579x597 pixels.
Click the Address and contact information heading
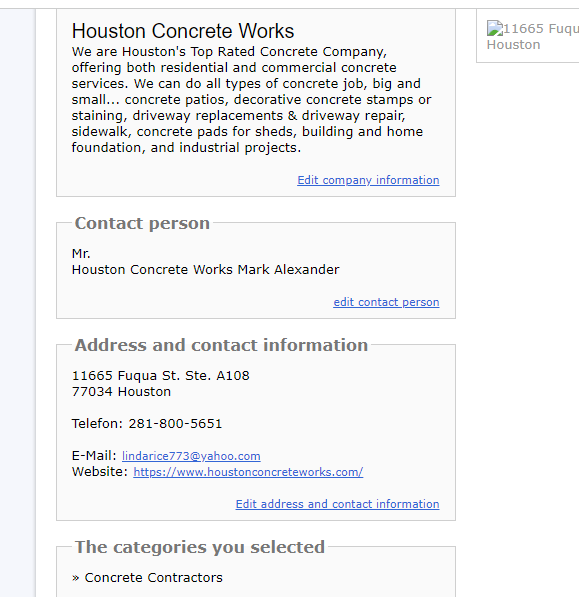[221, 345]
